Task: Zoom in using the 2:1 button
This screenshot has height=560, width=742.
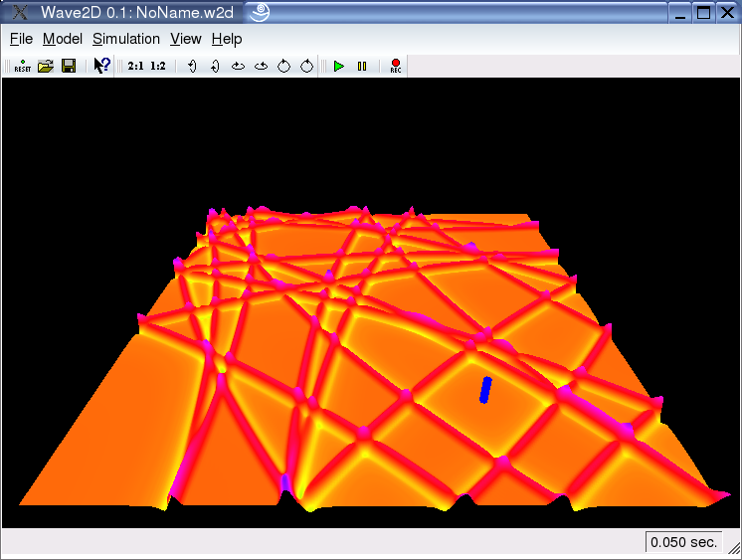Action: pyautogui.click(x=135, y=67)
